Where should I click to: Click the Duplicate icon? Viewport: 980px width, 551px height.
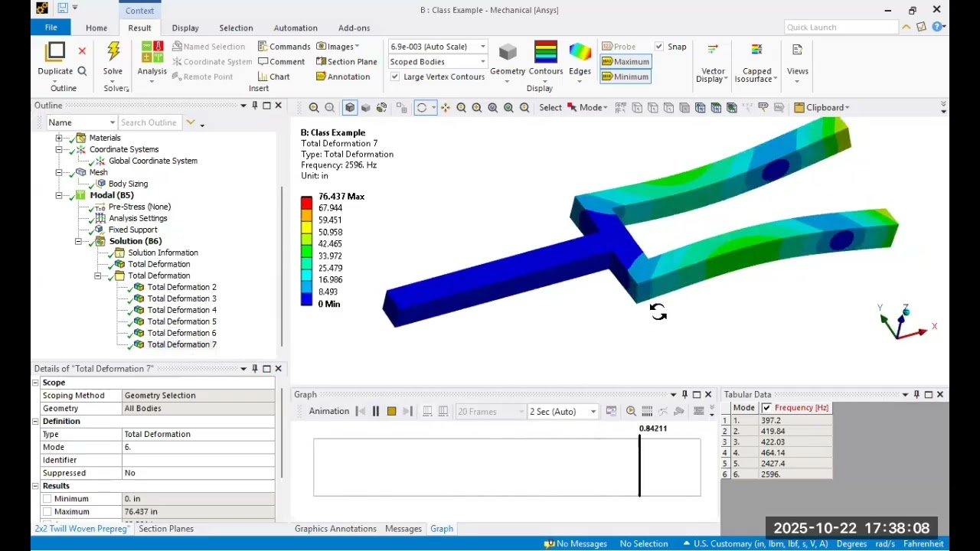point(55,52)
